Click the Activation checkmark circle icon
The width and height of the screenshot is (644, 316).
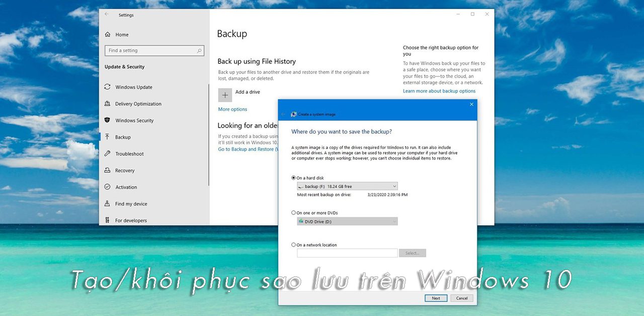[107, 187]
